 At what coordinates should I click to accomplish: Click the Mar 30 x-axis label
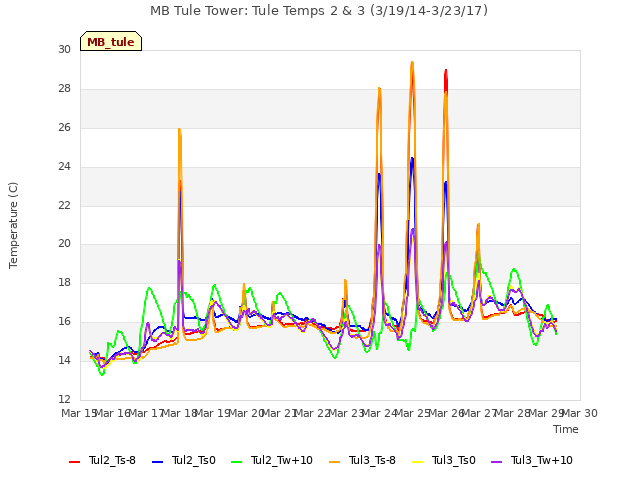[x=580, y=413]
